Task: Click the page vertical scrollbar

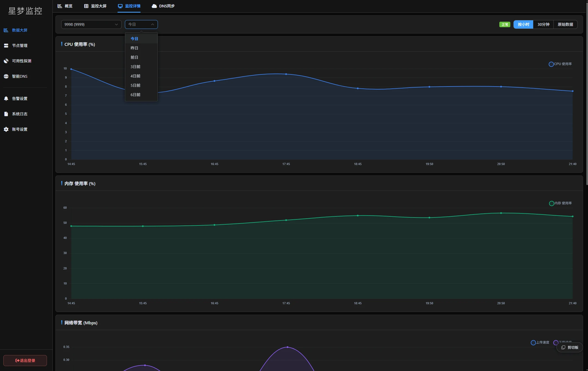Action: pyautogui.click(x=587, y=93)
